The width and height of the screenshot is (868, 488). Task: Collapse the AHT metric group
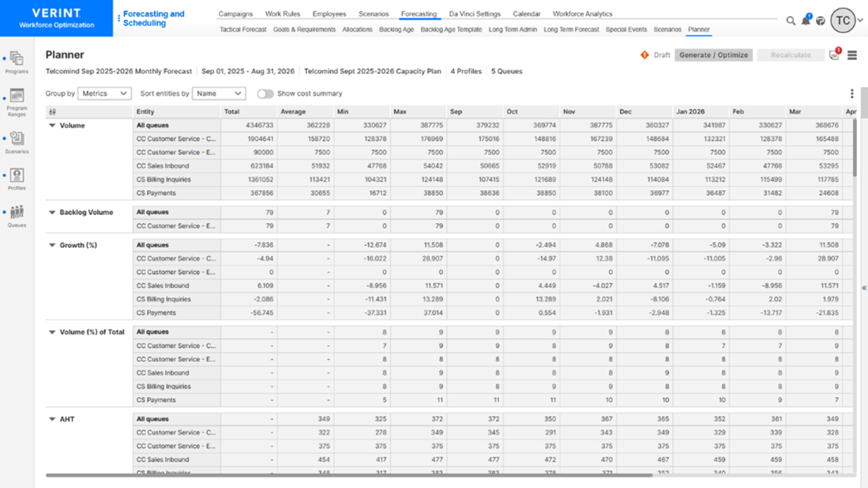52,419
